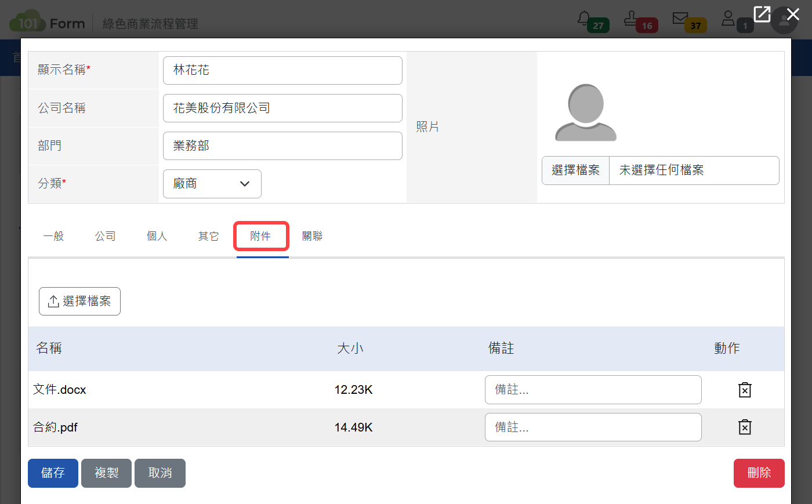This screenshot has height=504, width=812.
Task: Click the 大小 column header
Action: click(350, 348)
